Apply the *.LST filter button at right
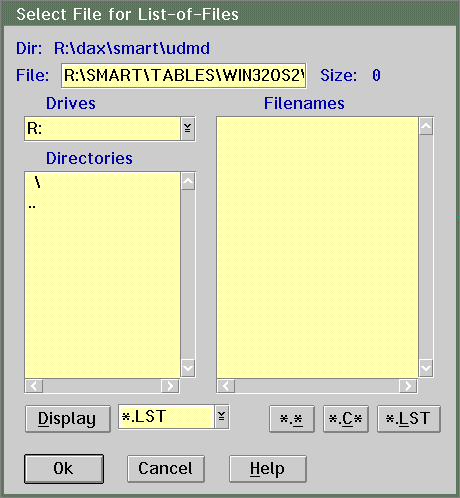460x498 pixels. (409, 419)
